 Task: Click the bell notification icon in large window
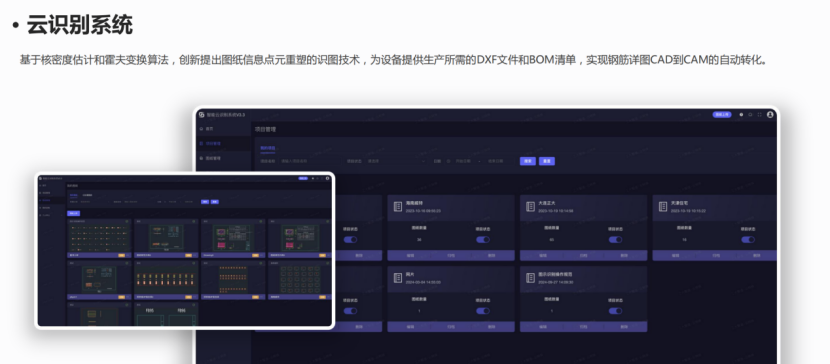click(750, 114)
